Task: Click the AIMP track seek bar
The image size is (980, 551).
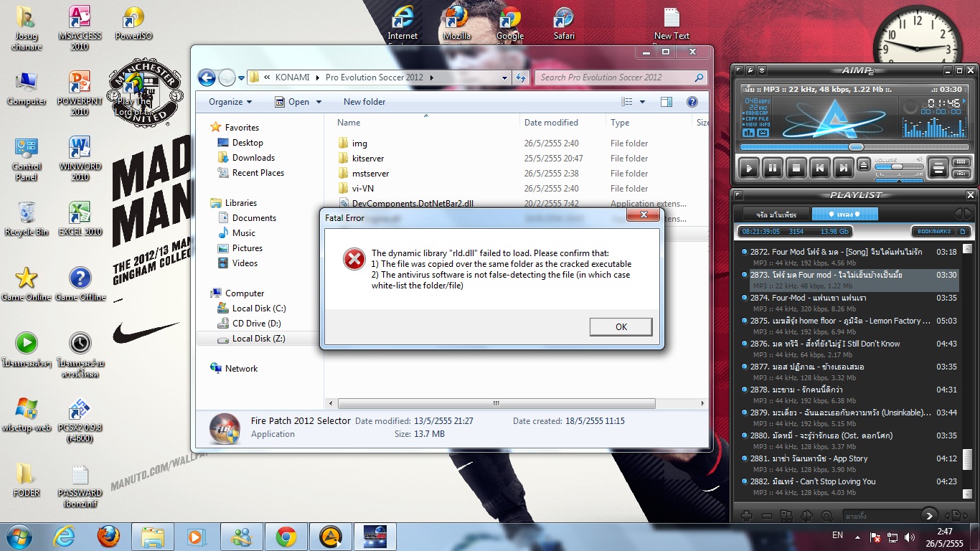Action: [853, 147]
